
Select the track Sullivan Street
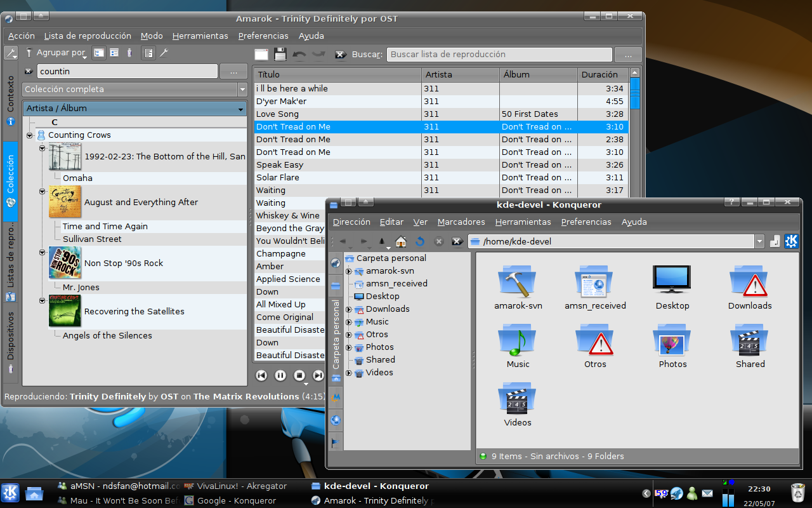[92, 239]
